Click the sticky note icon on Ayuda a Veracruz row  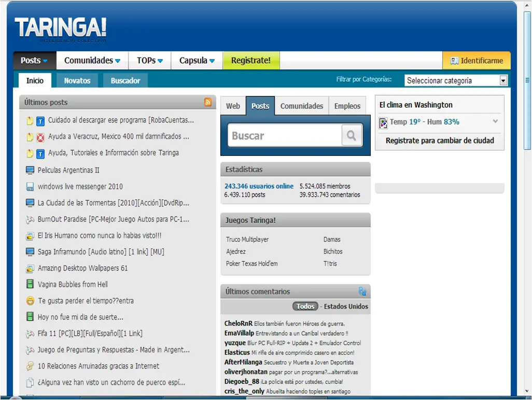pyautogui.click(x=30, y=137)
